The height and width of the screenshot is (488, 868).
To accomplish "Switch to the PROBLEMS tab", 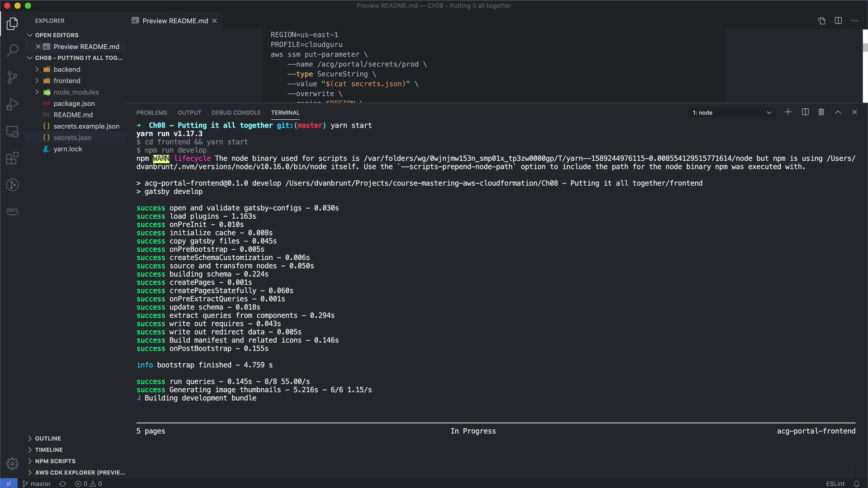I will 151,113.
